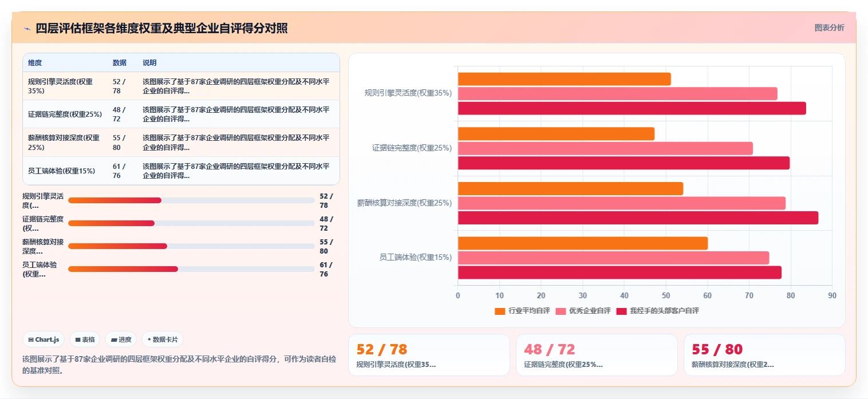Image resolution: width=868 pixels, height=399 pixels.
Task: Click orange 行业平均 bar for 证据链完整度
Action: [556, 134]
